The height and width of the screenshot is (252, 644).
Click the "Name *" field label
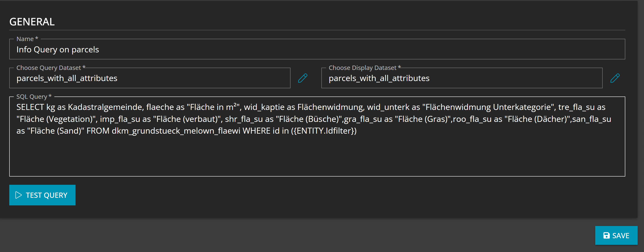[27, 39]
